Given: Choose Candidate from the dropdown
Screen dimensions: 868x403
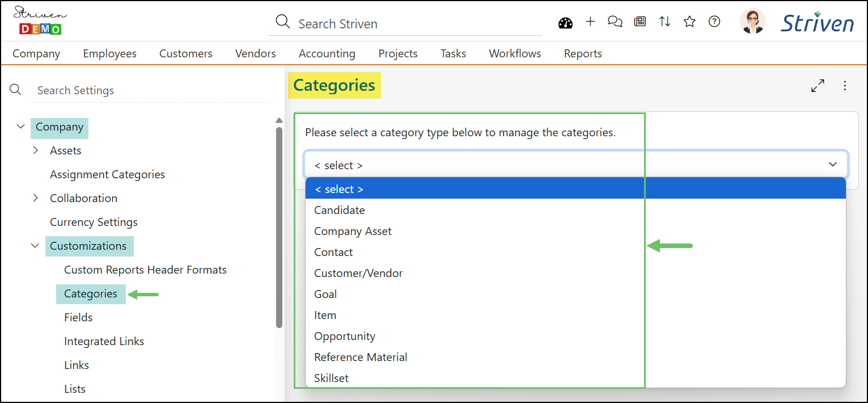Looking at the screenshot, I should [x=575, y=210].
